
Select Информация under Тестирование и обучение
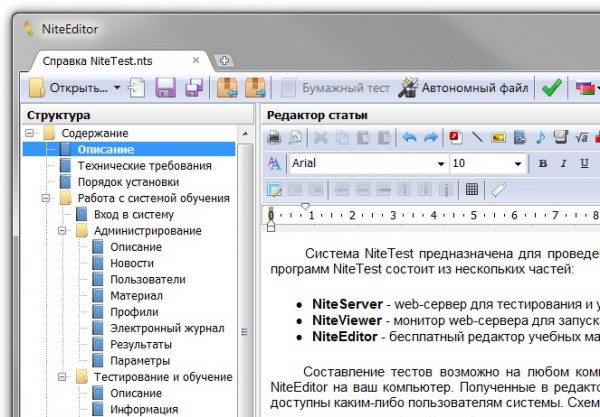pyautogui.click(x=144, y=409)
